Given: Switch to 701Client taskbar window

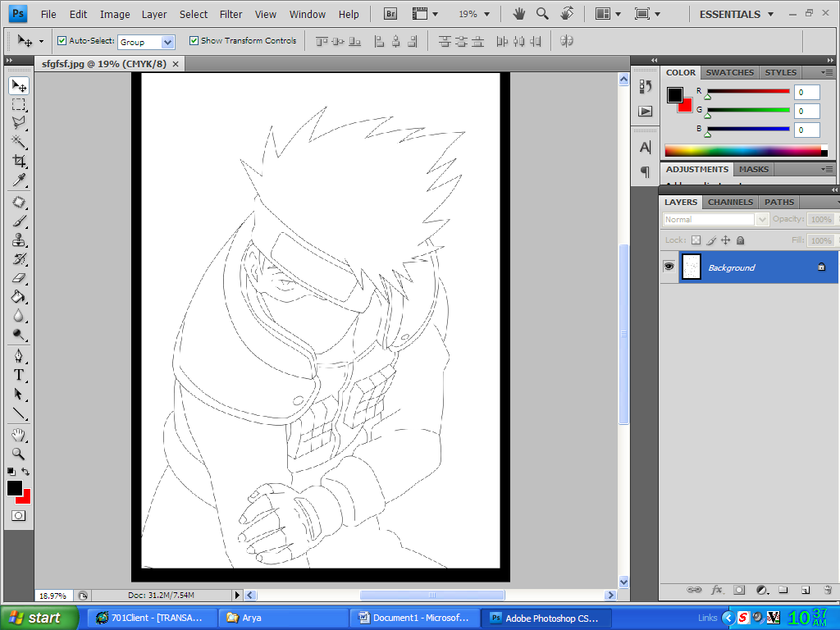Looking at the screenshot, I should click(152, 618).
